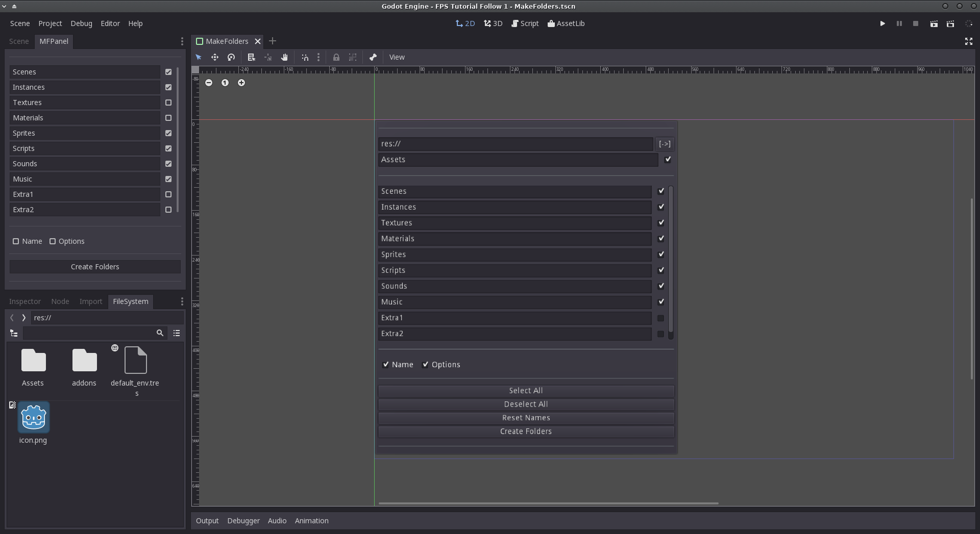Switch FileSystem to list view
This screenshot has height=534, width=980.
(x=177, y=333)
